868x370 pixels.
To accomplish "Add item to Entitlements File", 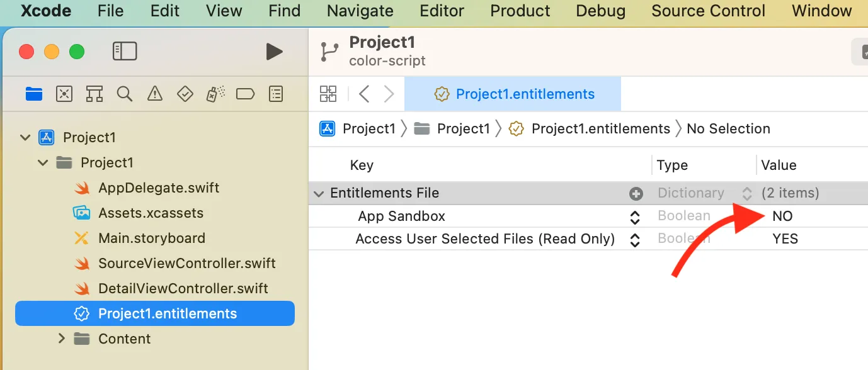I will coord(636,194).
